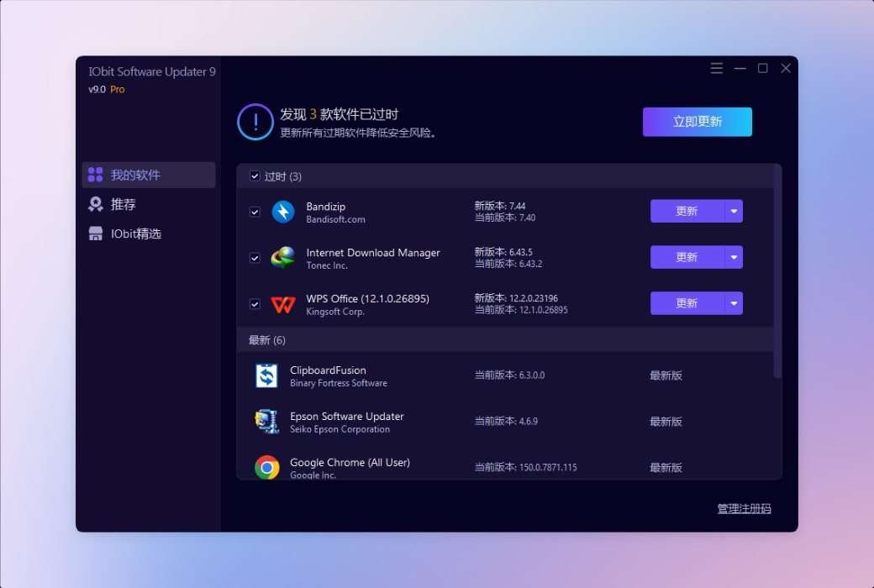Screen dimensions: 874x588
Task: Click the Epson Software Updater icon
Action: click(267, 422)
